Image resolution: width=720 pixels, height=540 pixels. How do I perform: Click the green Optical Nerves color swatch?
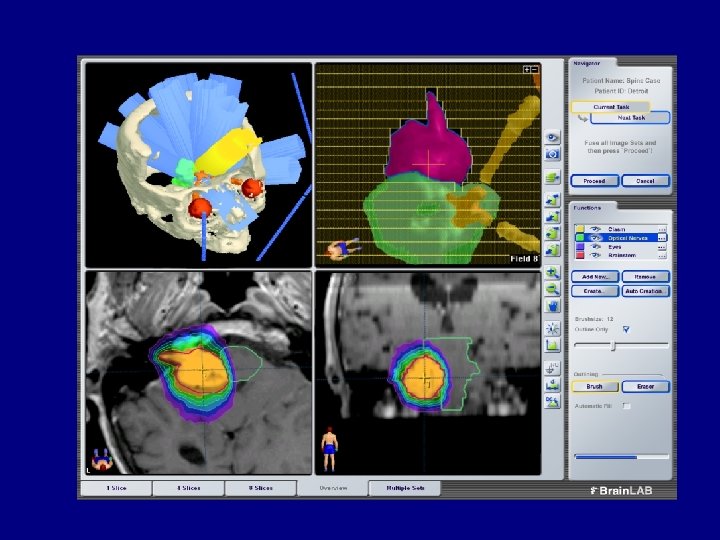tap(580, 238)
